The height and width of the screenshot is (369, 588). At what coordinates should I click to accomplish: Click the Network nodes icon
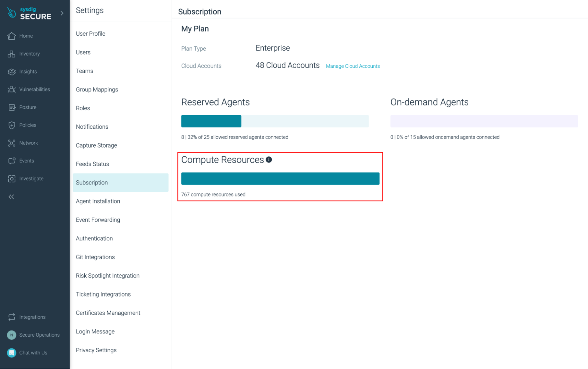click(x=12, y=143)
